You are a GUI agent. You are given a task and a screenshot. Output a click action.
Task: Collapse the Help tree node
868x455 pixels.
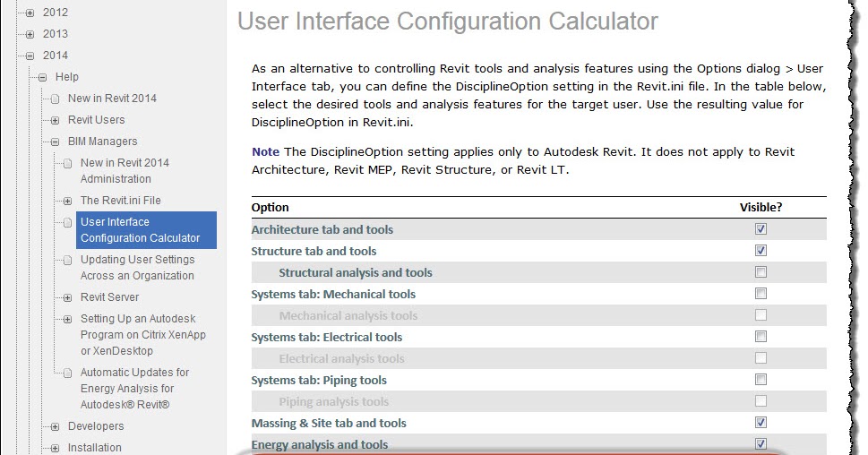coord(43,78)
